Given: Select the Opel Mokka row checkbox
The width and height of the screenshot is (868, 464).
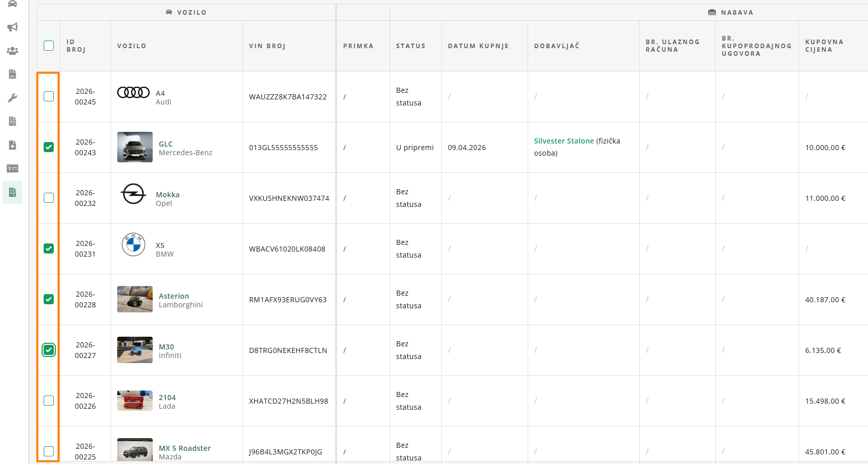Looking at the screenshot, I should (49, 198).
